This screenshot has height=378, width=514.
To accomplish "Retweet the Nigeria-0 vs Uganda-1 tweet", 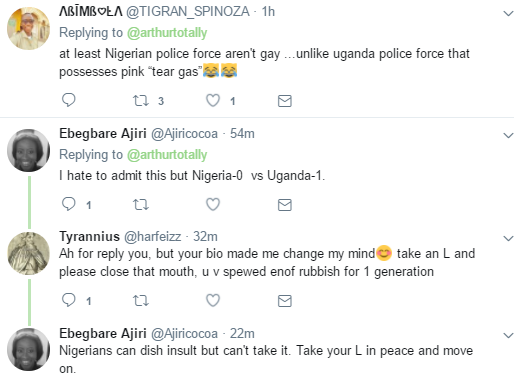I will (141, 205).
